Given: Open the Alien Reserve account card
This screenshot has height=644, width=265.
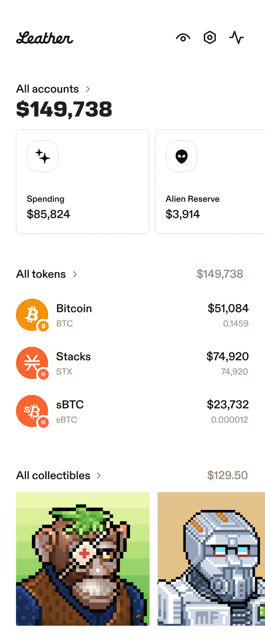Looking at the screenshot, I should [210, 181].
